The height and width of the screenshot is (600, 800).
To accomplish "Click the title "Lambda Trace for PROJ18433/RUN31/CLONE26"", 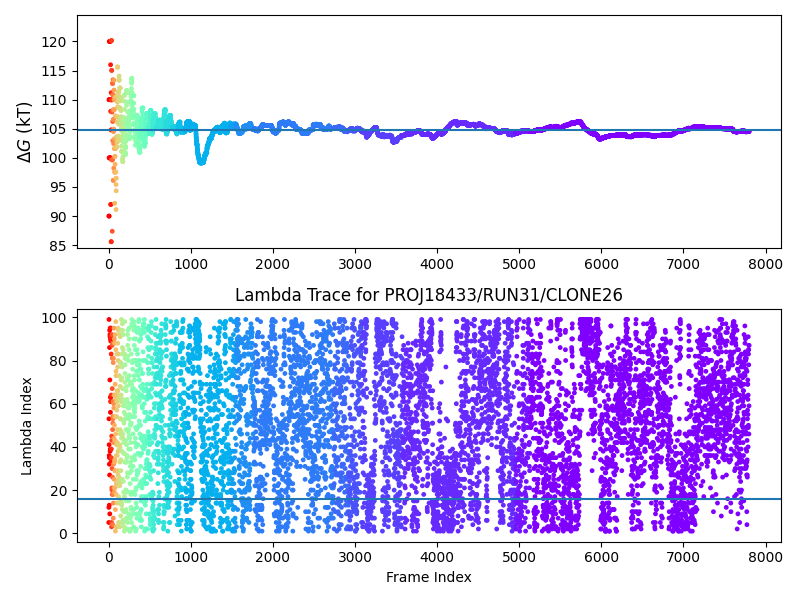I will click(x=429, y=295).
